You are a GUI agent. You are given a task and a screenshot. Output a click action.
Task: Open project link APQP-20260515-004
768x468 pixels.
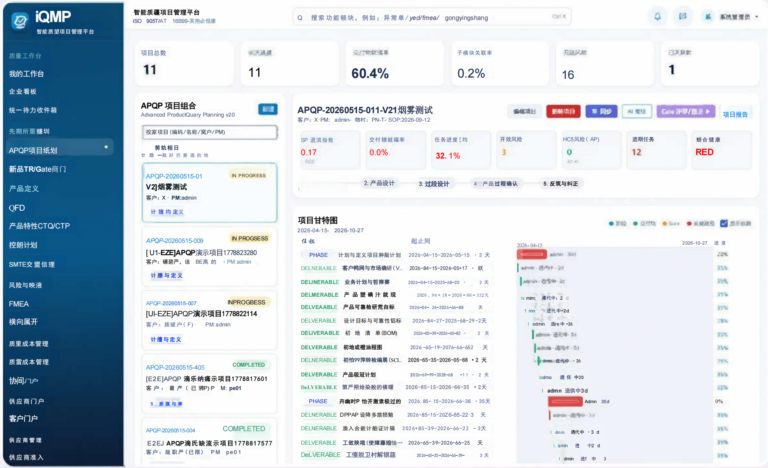pos(170,430)
